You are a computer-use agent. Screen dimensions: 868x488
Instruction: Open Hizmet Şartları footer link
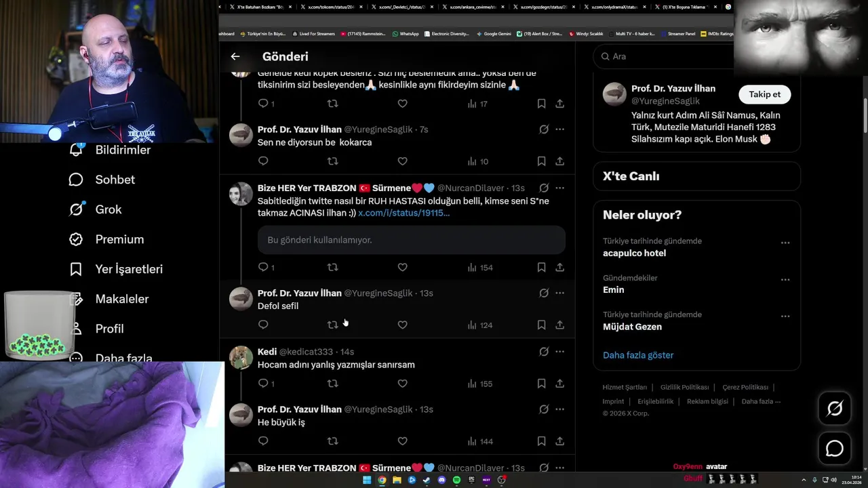pos(625,387)
